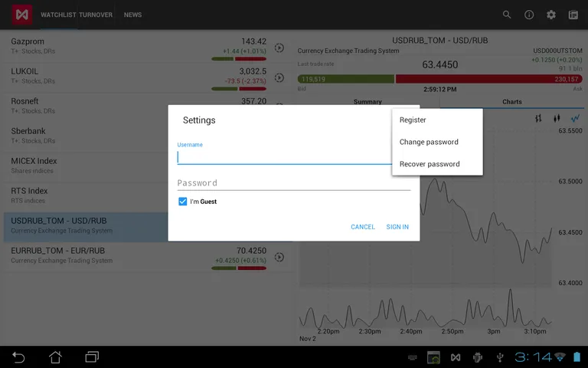The width and height of the screenshot is (588, 368).
Task: Tap the USD000UTSTOM ticker code
Action: click(x=557, y=51)
